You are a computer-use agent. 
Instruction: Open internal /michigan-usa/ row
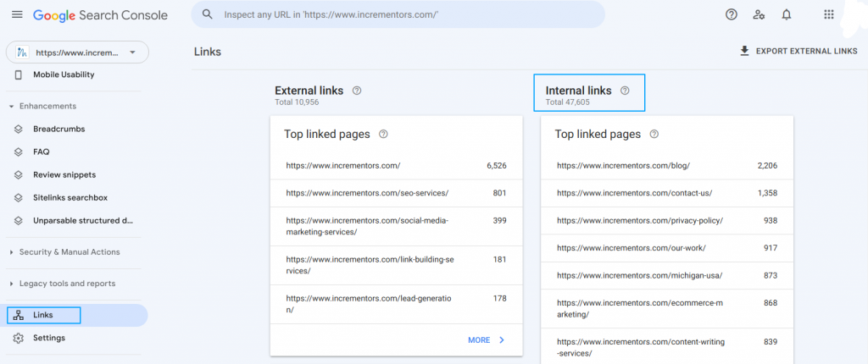point(667,275)
